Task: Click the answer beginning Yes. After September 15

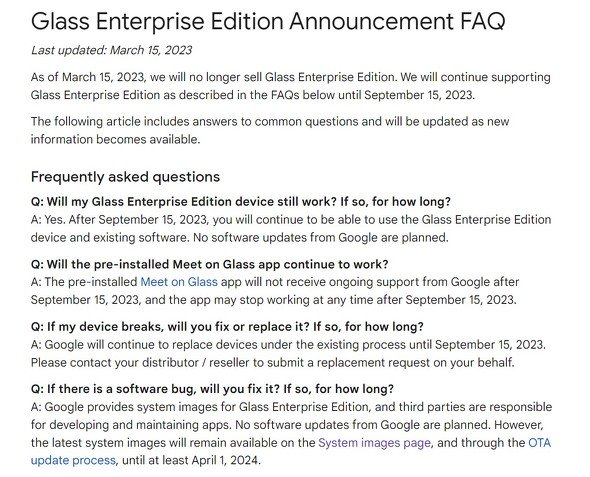Action: [x=291, y=228]
